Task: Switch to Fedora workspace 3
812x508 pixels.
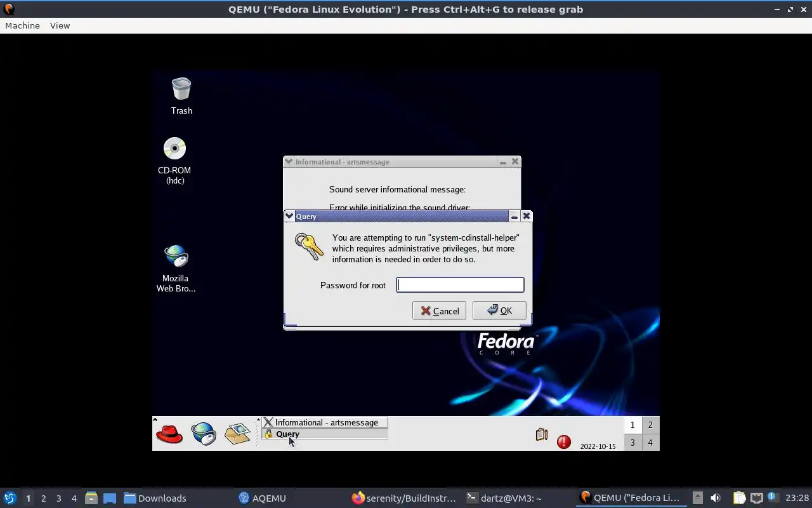Action: coord(632,443)
